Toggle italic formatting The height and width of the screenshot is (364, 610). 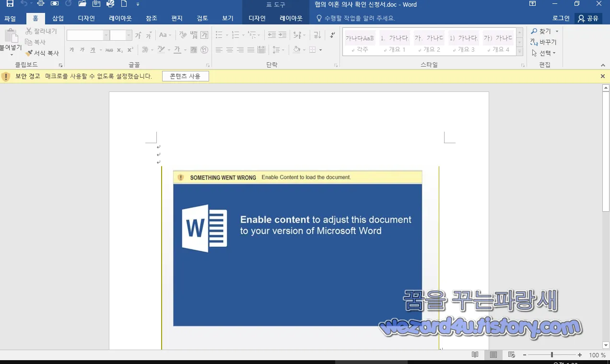pyautogui.click(x=82, y=50)
